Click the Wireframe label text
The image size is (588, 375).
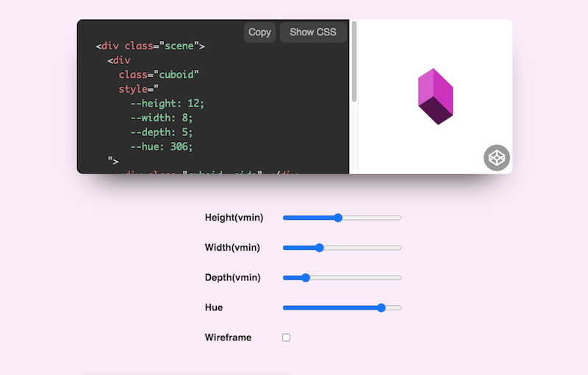coord(228,337)
